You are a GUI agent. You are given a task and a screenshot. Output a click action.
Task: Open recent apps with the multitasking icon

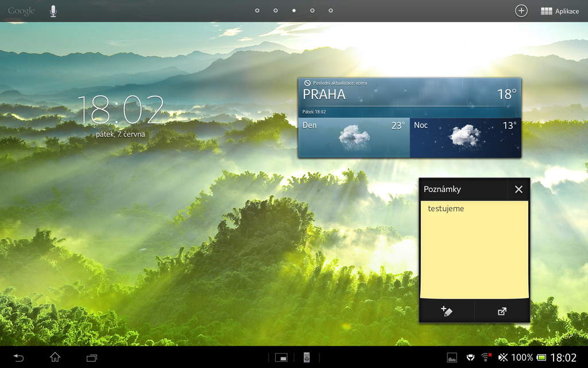pos(91,356)
